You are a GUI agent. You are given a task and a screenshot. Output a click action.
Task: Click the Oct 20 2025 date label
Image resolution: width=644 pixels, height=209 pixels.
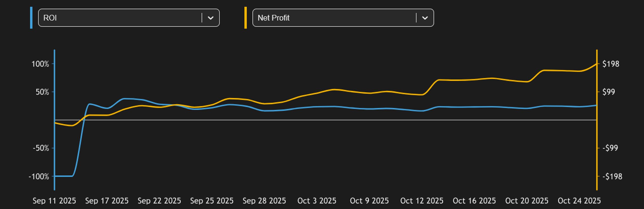[527, 201]
